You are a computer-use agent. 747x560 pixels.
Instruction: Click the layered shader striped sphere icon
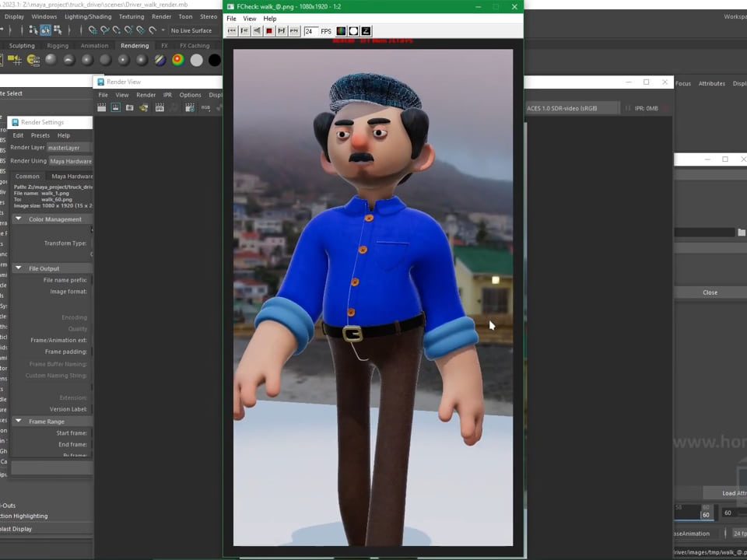[x=160, y=60]
